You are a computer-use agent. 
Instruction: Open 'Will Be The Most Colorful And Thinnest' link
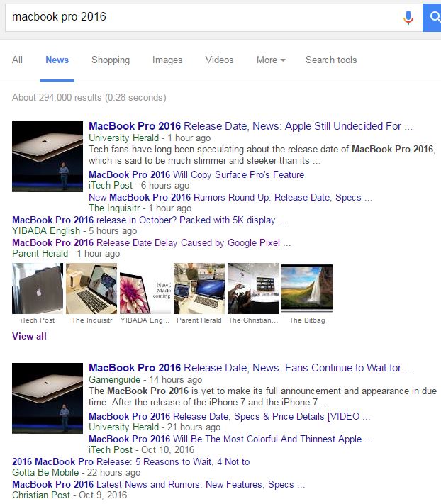tap(230, 439)
